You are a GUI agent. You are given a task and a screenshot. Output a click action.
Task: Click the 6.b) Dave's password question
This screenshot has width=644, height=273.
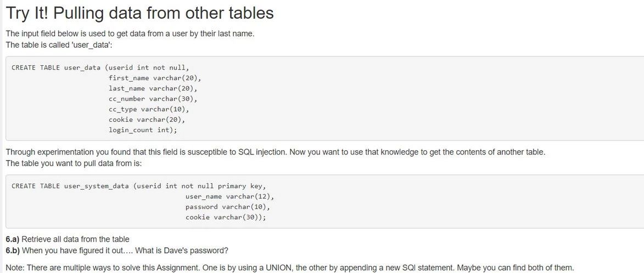pyautogui.click(x=117, y=250)
